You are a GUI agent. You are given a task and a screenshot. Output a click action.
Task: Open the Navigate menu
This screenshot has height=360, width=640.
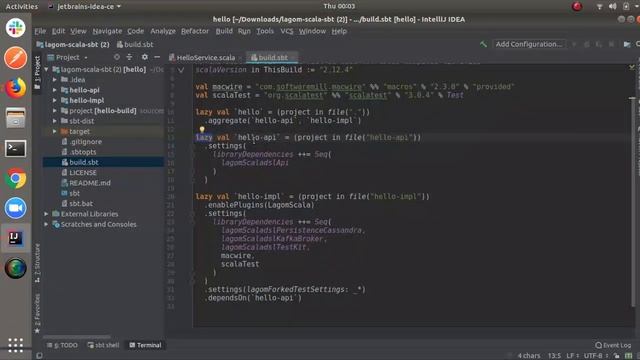point(107,31)
